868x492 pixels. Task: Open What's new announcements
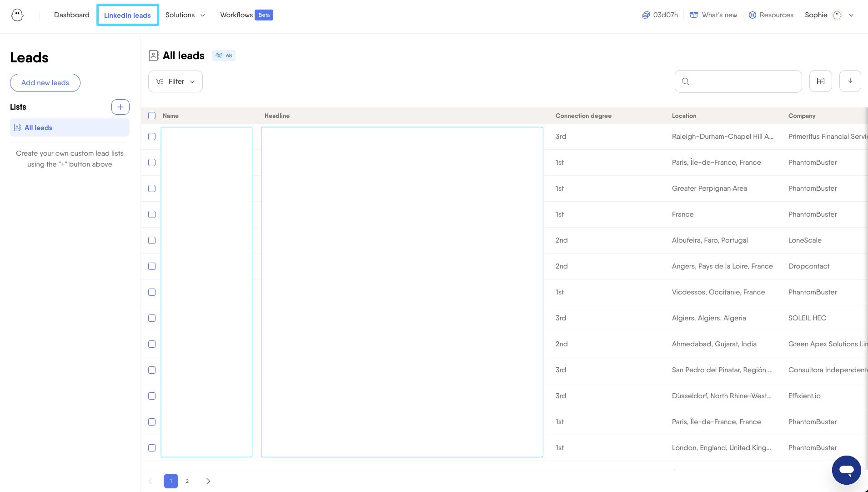pyautogui.click(x=713, y=15)
